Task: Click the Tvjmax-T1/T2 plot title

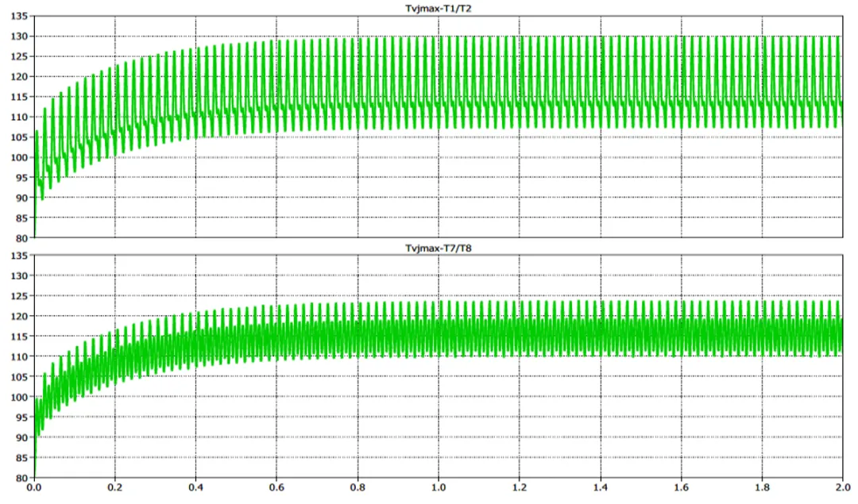Action: tap(438, 8)
